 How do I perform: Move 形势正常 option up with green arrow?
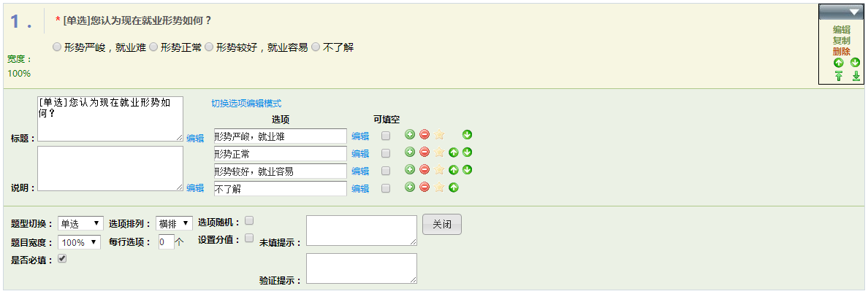[x=454, y=152]
